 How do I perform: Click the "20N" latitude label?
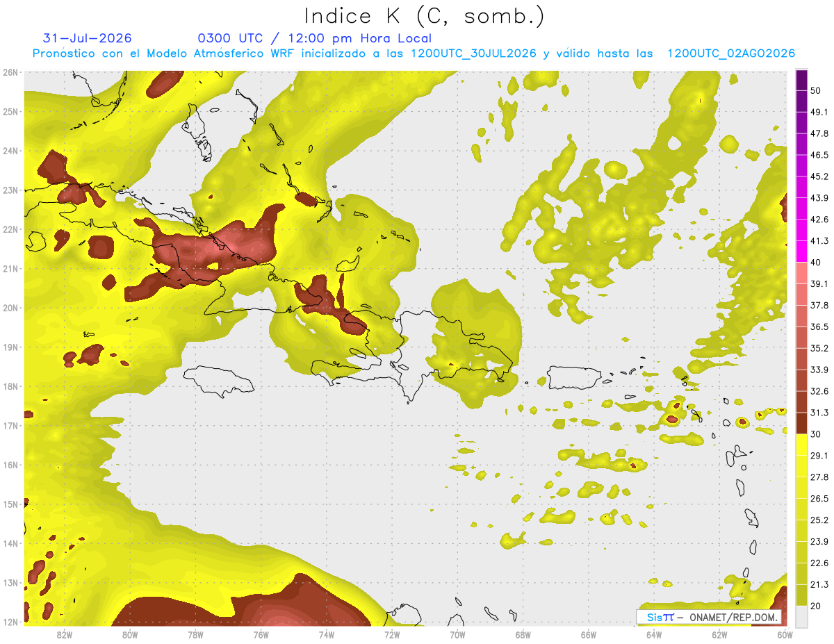(x=10, y=308)
